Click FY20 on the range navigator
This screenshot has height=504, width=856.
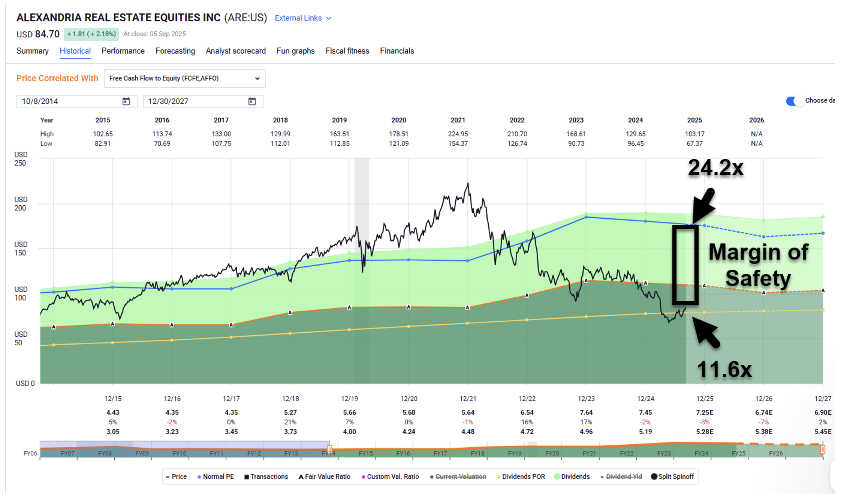[552, 454]
